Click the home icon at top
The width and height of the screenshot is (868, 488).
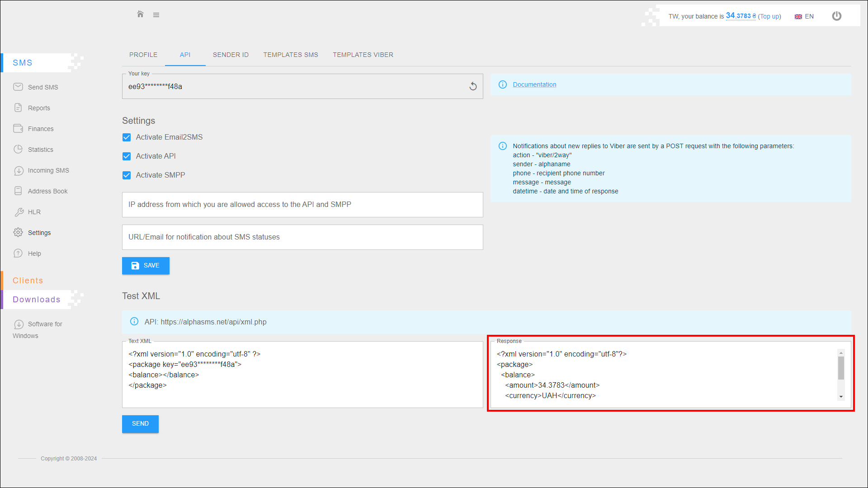[140, 14]
